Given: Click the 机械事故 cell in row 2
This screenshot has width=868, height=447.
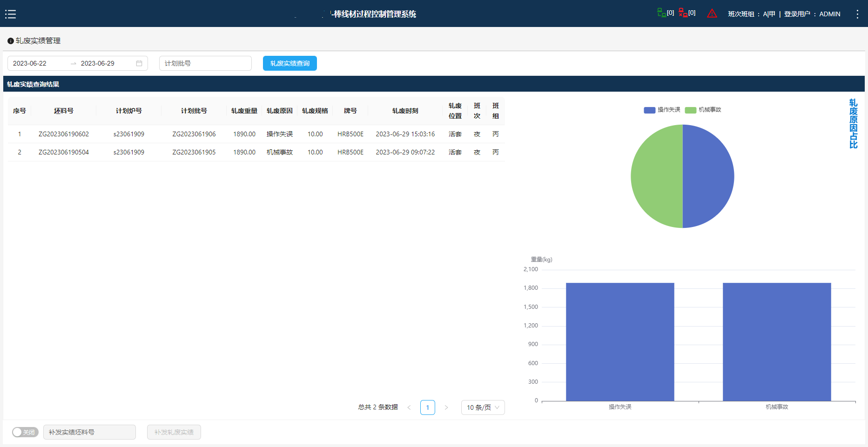Looking at the screenshot, I should coord(280,152).
